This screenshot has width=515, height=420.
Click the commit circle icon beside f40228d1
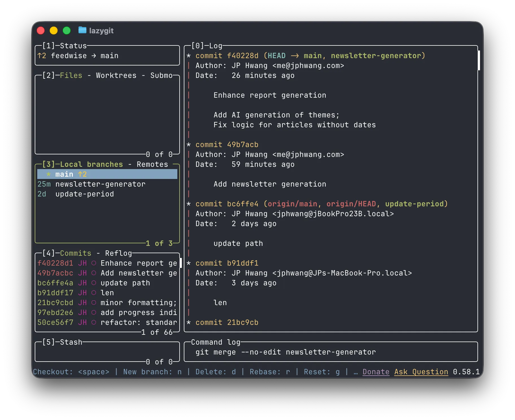(x=93, y=263)
